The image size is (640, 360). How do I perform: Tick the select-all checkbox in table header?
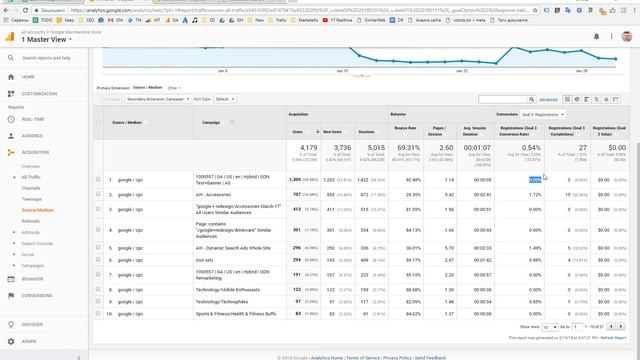[x=98, y=122]
